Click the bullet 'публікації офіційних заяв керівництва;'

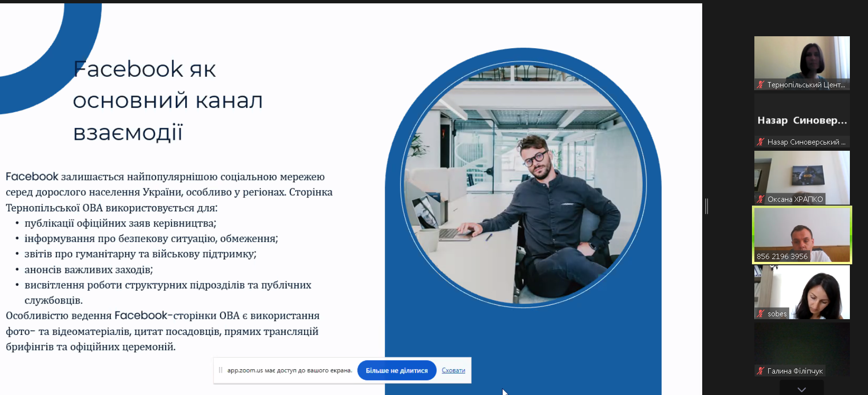point(120,223)
